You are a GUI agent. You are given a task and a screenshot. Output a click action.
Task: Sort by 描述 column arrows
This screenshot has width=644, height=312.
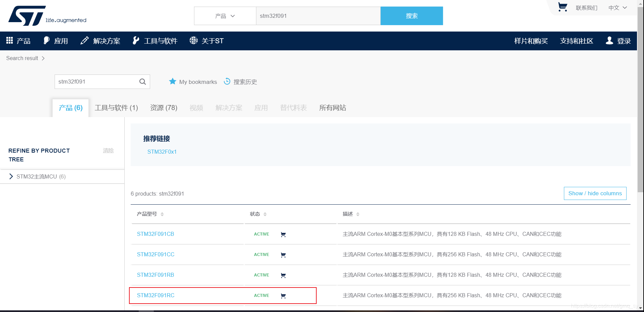coord(358,214)
